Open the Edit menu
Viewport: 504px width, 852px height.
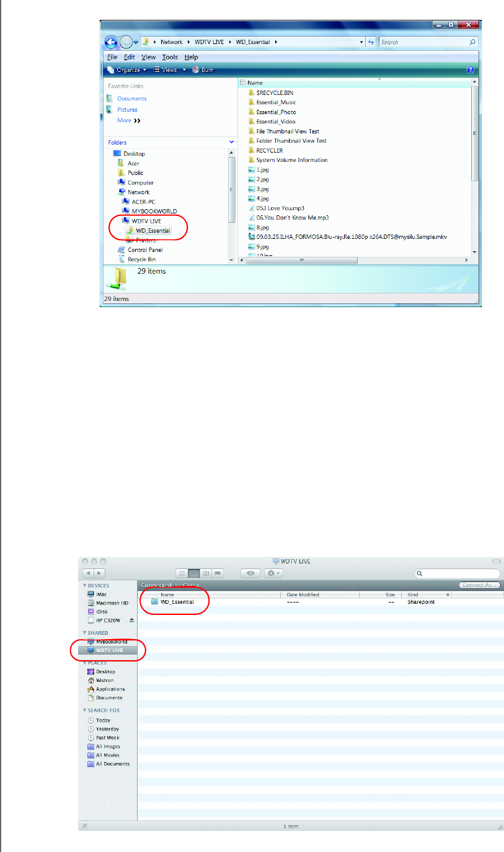(128, 57)
